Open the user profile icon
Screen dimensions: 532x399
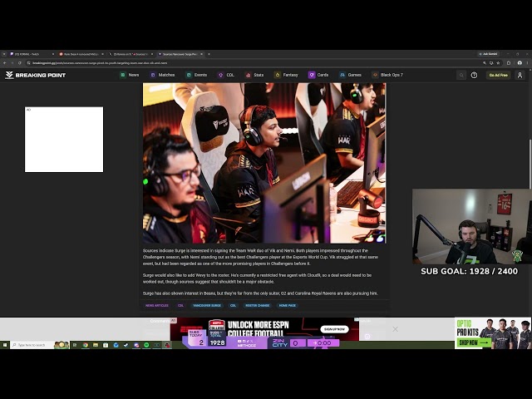pos(520,75)
